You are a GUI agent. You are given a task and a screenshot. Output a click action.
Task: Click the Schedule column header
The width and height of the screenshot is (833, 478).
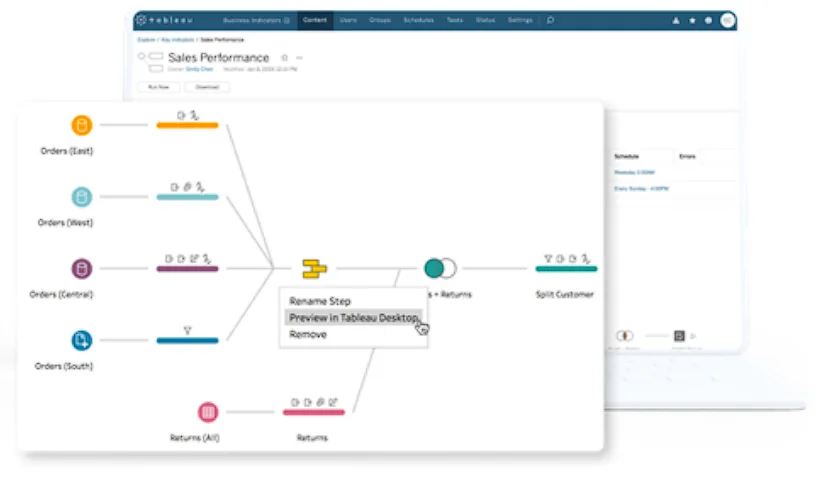tap(627, 156)
